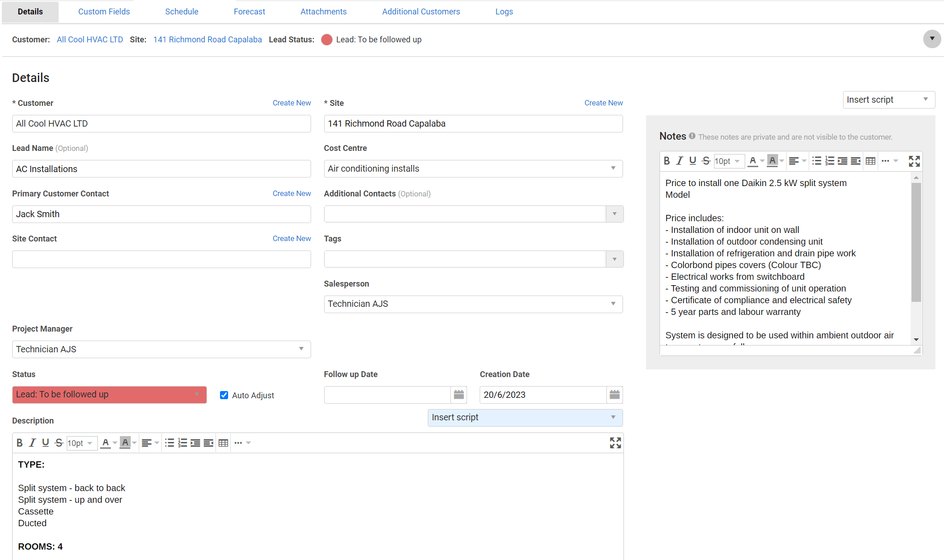This screenshot has width=944, height=560.
Task: Click numbered list icon in Notes toolbar
Action: pos(829,161)
